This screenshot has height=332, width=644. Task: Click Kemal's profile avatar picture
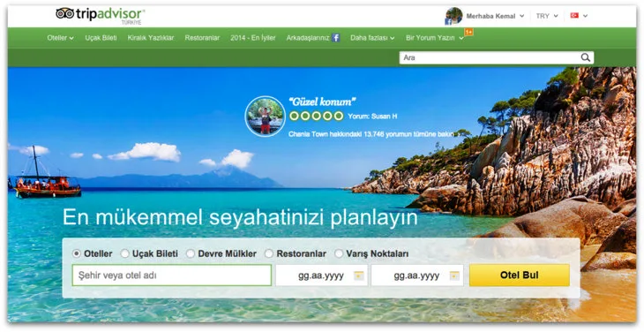[453, 16]
